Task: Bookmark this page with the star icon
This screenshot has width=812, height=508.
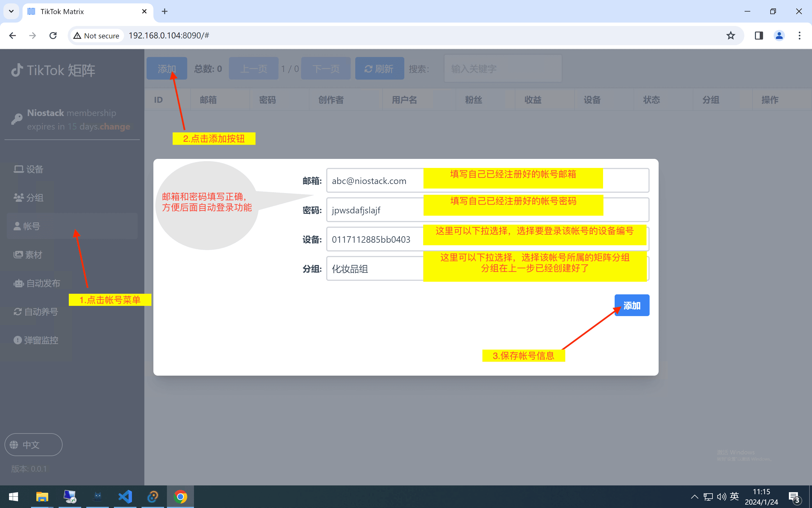Action: point(731,36)
